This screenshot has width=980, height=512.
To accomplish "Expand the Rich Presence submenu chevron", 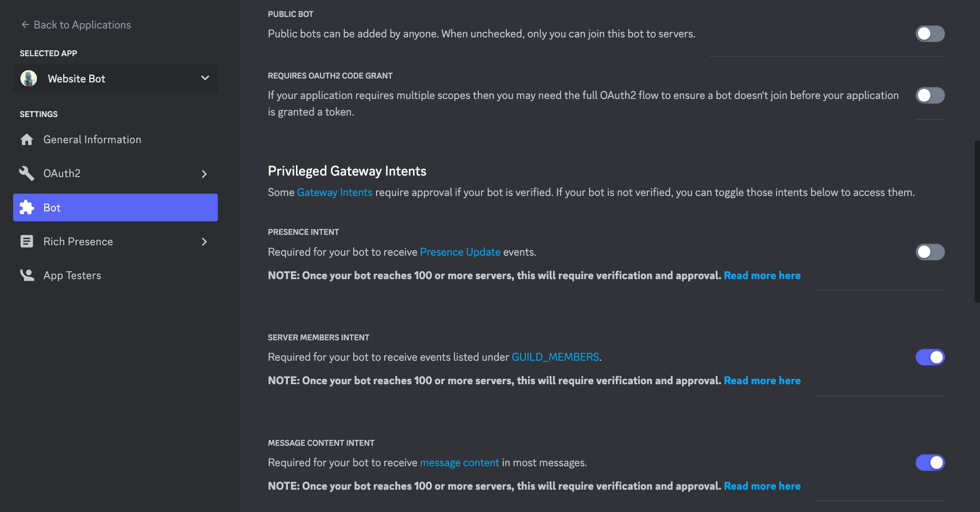I will click(x=204, y=242).
